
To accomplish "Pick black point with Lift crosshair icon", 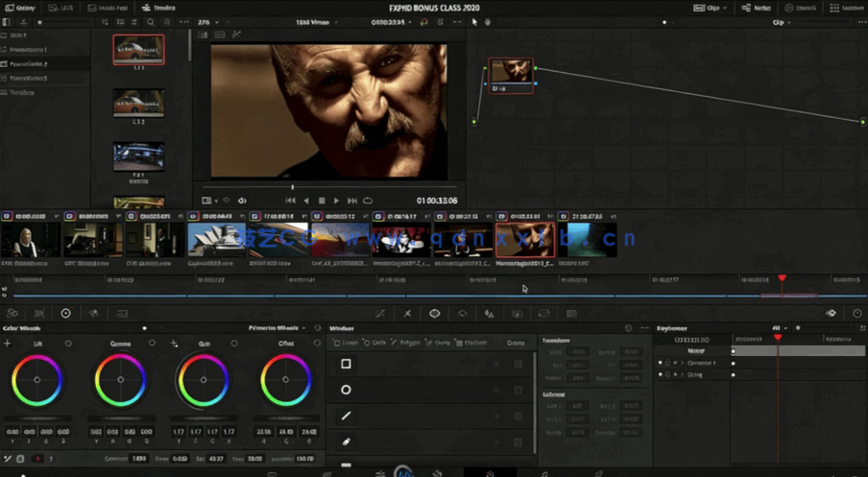I will coord(7,344).
